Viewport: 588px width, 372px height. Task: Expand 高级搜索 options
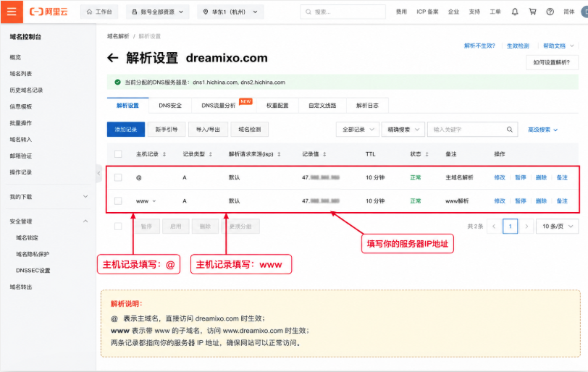point(542,130)
